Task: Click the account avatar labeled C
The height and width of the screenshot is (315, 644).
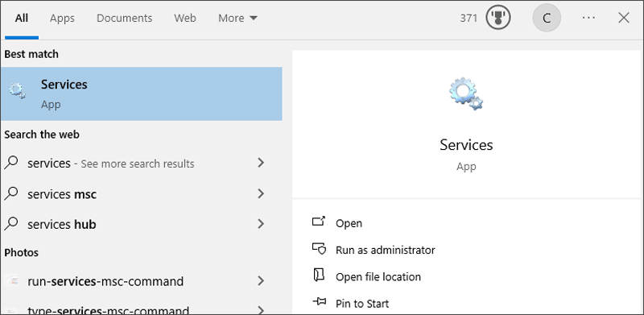Action: point(547,18)
